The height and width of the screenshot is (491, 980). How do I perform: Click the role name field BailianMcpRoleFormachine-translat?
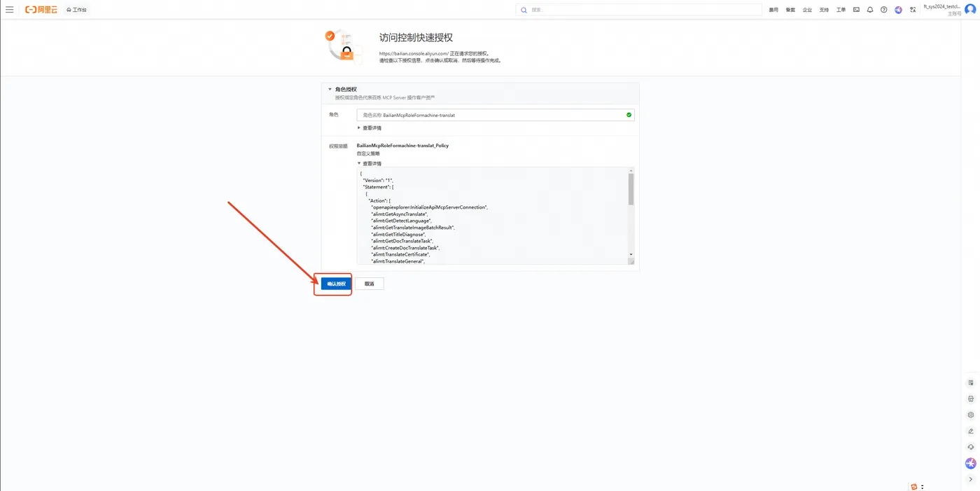pyautogui.click(x=496, y=115)
